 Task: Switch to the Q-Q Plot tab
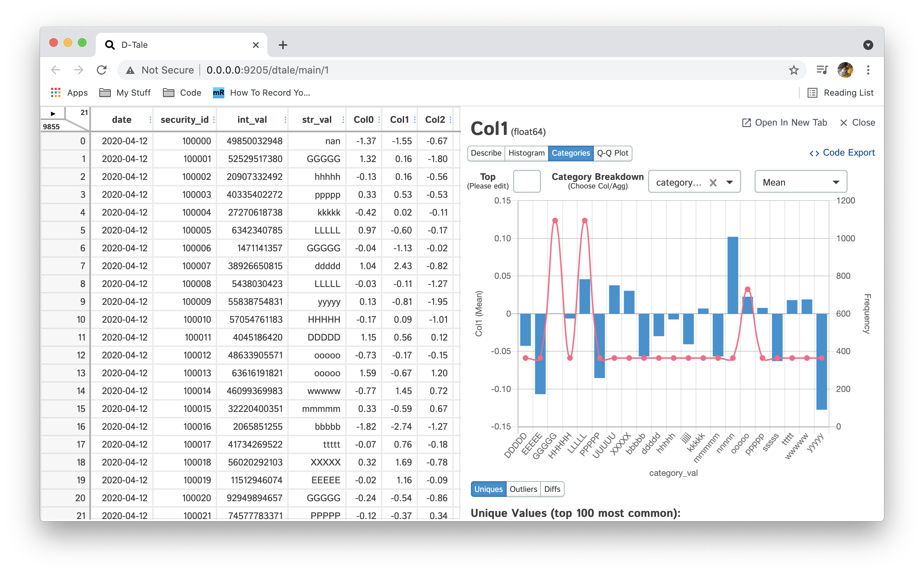click(612, 153)
